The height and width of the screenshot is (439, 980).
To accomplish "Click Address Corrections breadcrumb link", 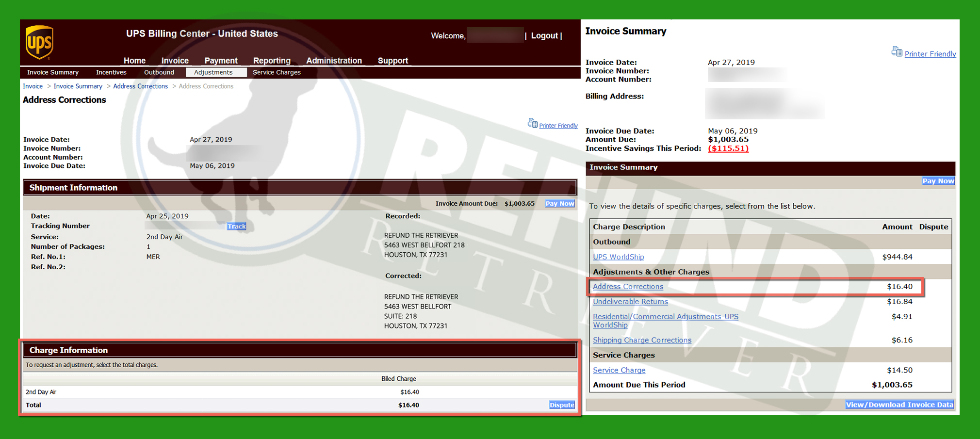I will 140,86.
